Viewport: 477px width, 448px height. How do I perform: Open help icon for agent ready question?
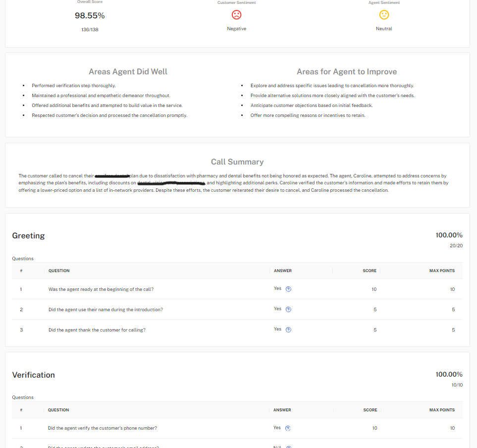click(289, 289)
